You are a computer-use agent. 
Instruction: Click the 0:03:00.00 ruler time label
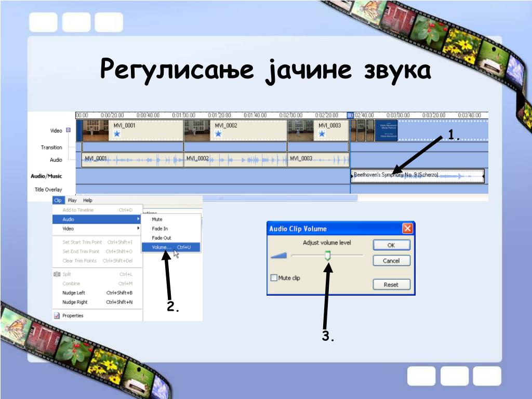[398, 115]
